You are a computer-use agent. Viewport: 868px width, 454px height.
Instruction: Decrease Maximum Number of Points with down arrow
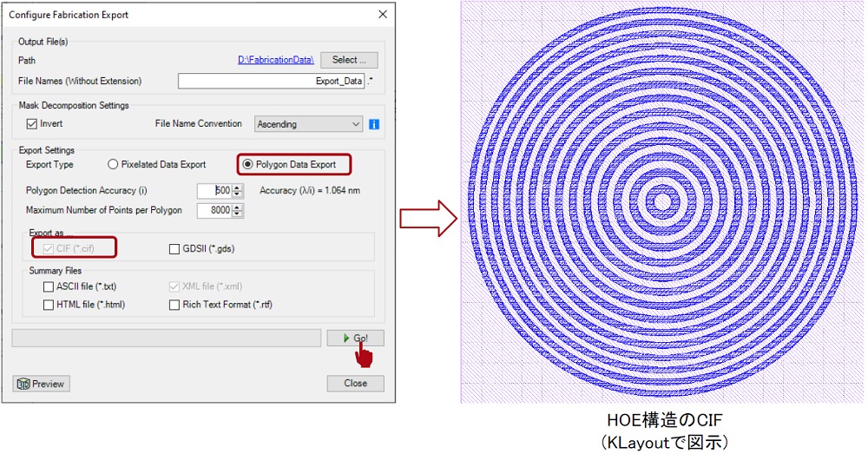(238, 214)
